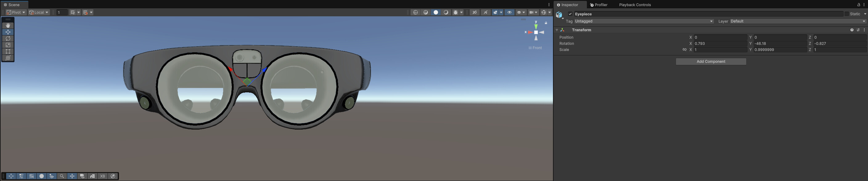Open the Pivot/Center dropdown
The image size is (868, 181).
16,12
